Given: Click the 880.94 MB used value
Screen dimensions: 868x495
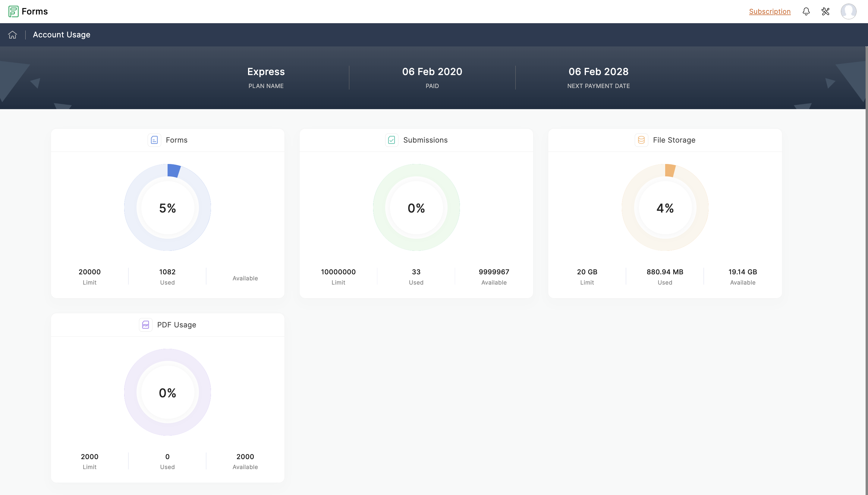Looking at the screenshot, I should (x=665, y=272).
